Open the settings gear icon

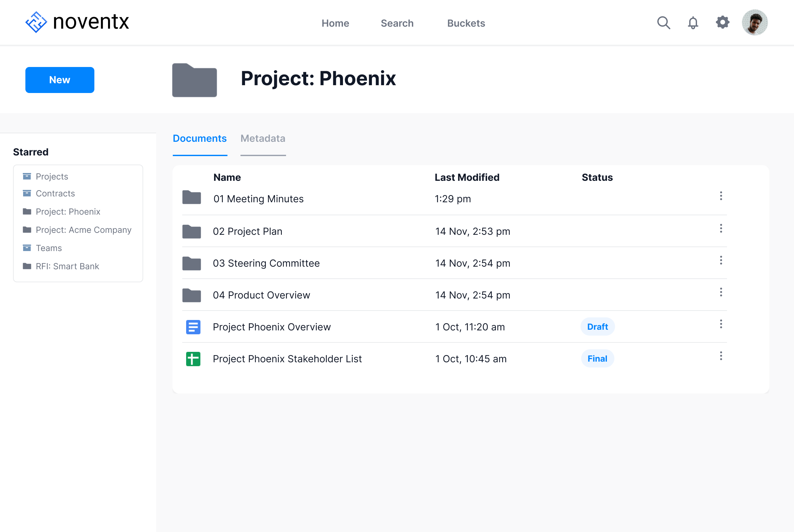(722, 22)
